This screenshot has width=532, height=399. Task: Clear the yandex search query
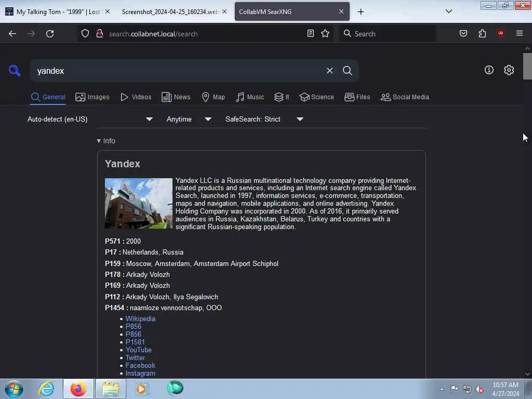[329, 71]
